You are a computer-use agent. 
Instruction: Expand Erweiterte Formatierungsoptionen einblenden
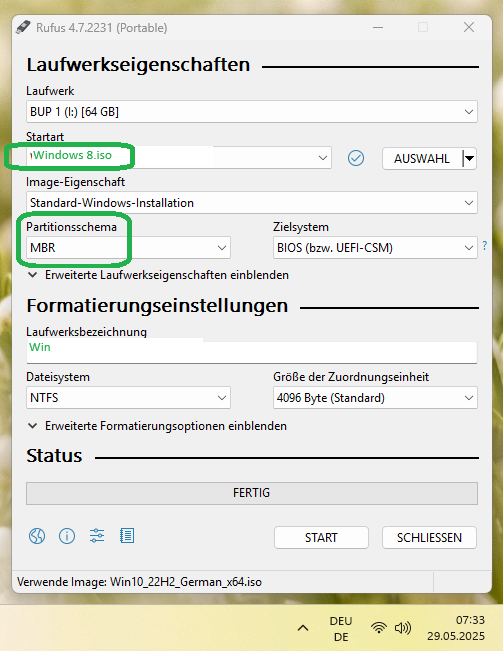(157, 426)
